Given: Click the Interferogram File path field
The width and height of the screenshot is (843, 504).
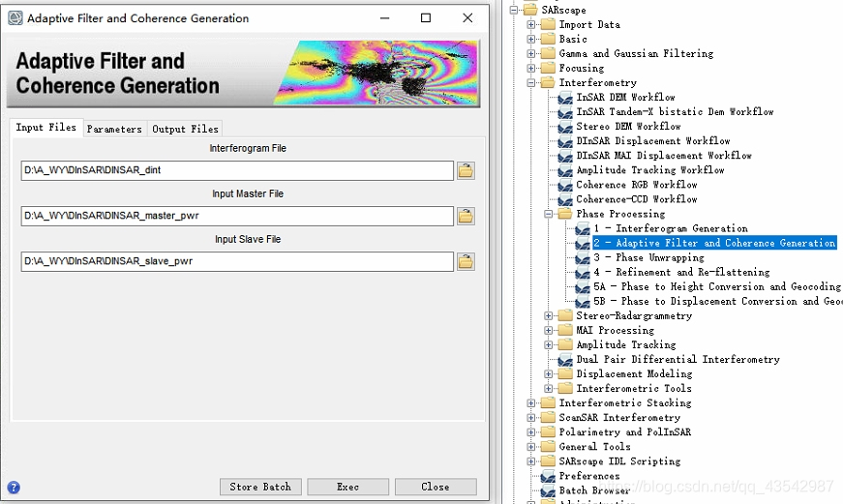Looking at the screenshot, I should [x=237, y=170].
